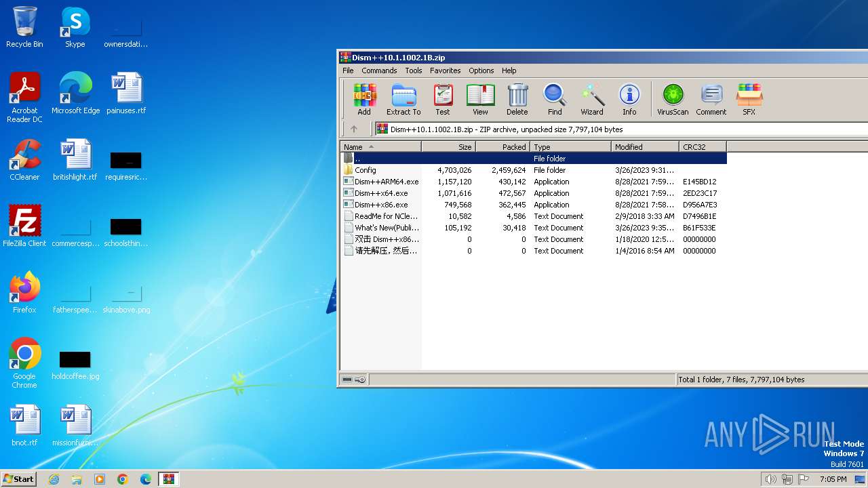The height and width of the screenshot is (488, 868).
Task: Show archive Info
Action: pos(629,99)
